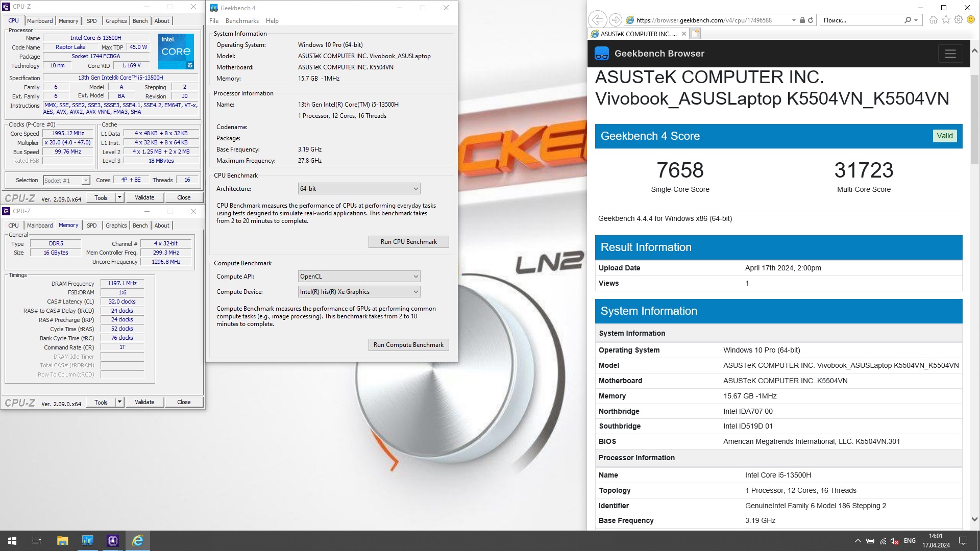This screenshot has height=551, width=980.
Task: Open the search provider dropdown arrow
Action: pyautogui.click(x=916, y=20)
